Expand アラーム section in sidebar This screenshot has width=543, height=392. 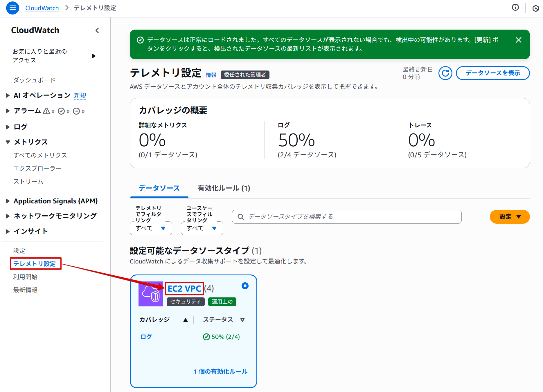point(8,111)
